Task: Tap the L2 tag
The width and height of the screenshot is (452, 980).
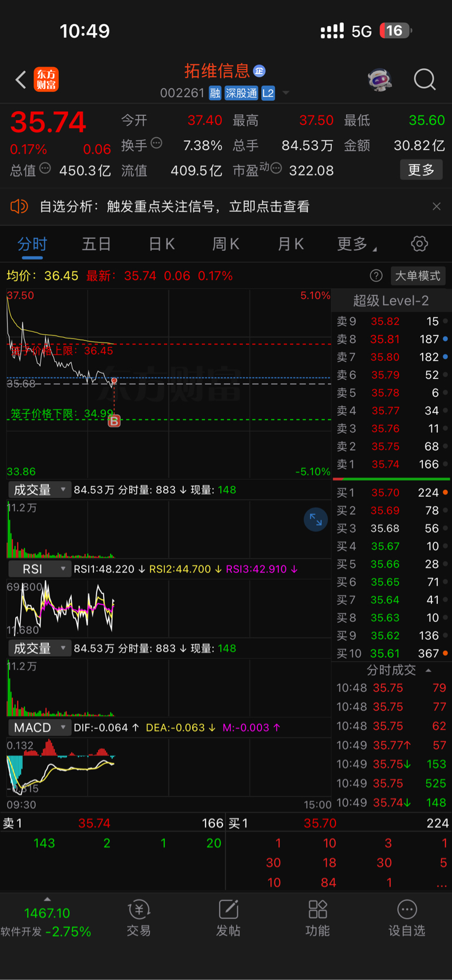Action: pyautogui.click(x=268, y=93)
